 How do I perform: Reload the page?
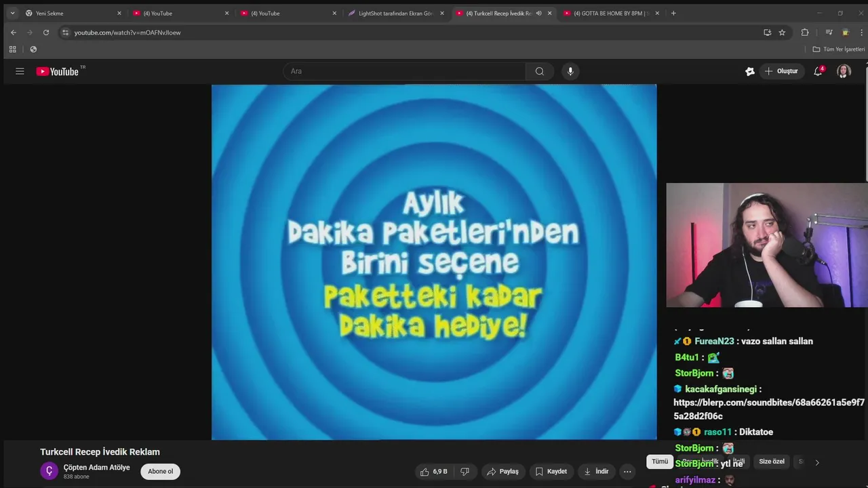pyautogui.click(x=45, y=33)
